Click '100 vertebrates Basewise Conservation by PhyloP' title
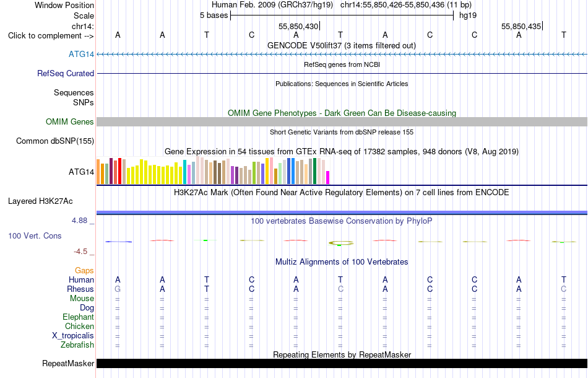The height and width of the screenshot is (378, 588). (x=342, y=221)
